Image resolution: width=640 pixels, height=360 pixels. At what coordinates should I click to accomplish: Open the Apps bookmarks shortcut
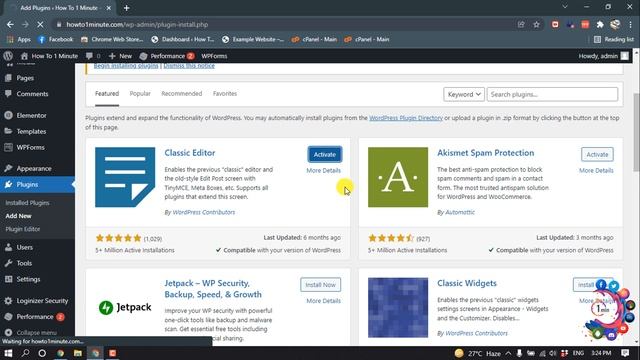coord(19,40)
